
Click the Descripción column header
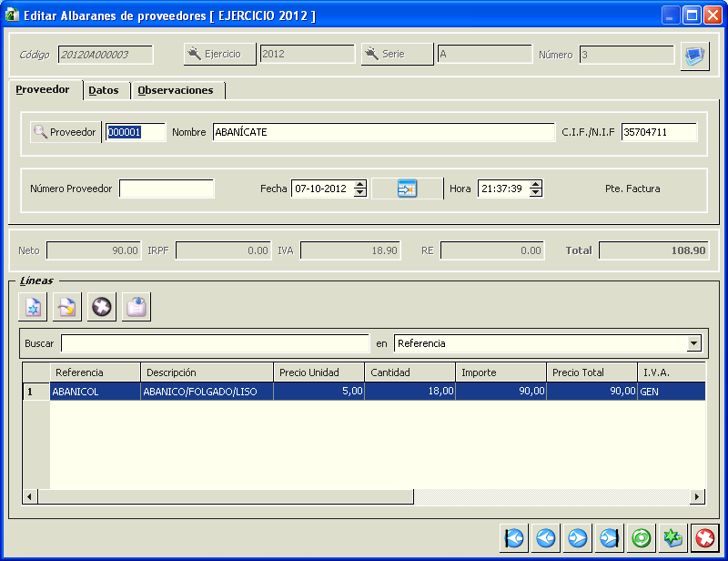207,372
